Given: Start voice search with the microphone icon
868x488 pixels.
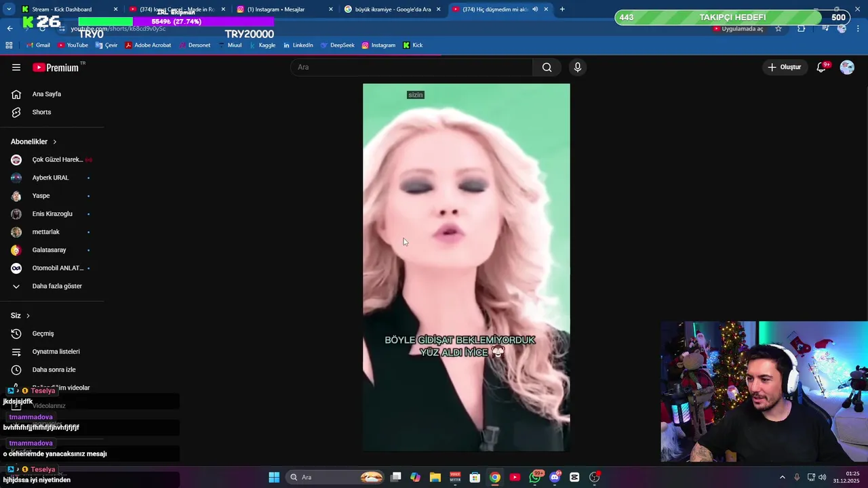Looking at the screenshot, I should 578,67.
